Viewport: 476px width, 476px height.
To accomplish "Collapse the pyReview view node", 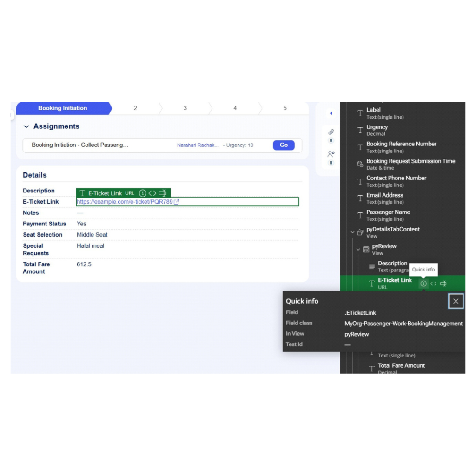I will click(358, 250).
